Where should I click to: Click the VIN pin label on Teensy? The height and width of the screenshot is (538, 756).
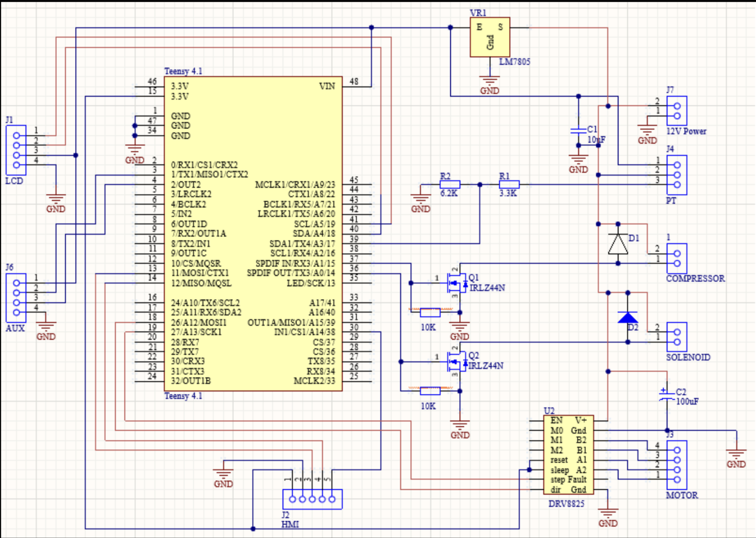[327, 86]
